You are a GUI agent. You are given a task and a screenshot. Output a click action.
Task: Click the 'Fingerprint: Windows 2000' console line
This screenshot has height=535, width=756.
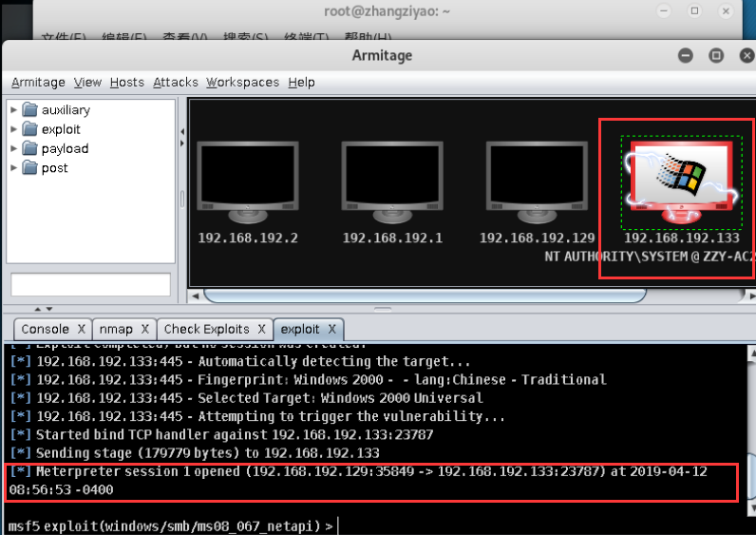[x=308, y=380]
